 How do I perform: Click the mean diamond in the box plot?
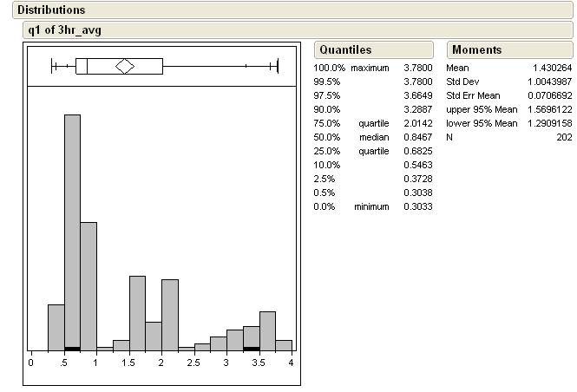point(125,66)
